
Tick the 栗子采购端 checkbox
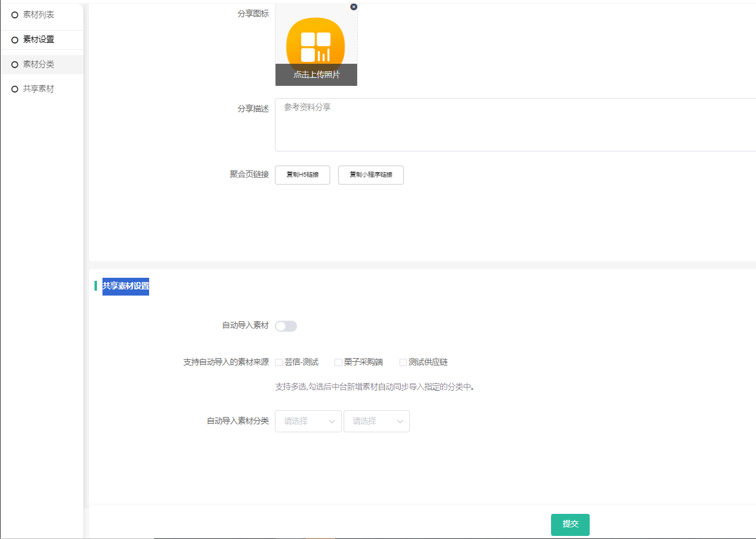tap(338, 362)
